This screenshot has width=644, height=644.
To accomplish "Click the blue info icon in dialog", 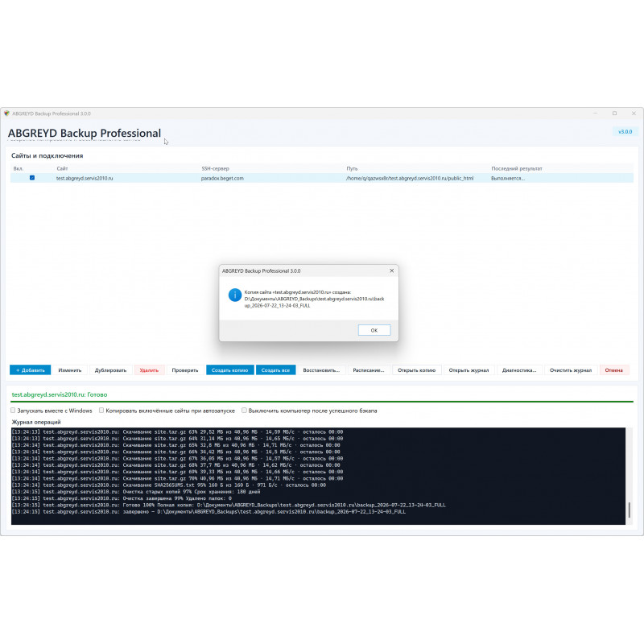I will click(234, 295).
